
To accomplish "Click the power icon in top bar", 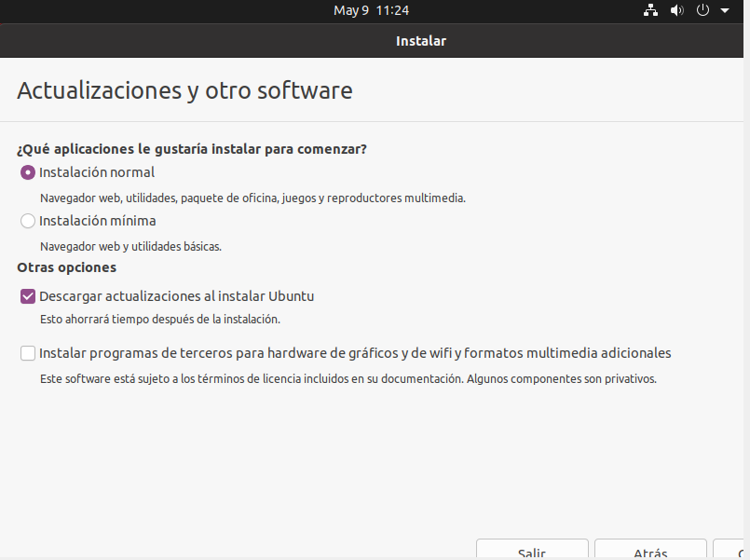I will [x=703, y=10].
